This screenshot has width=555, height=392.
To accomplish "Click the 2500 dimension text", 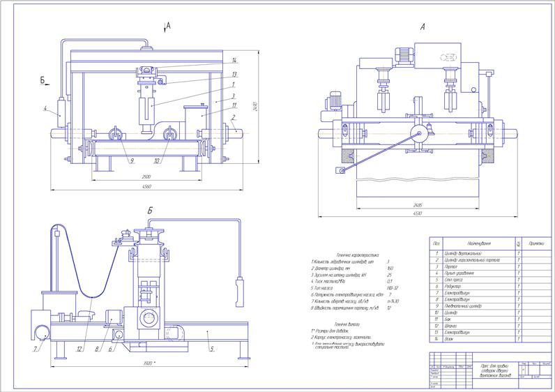I will 146,176.
